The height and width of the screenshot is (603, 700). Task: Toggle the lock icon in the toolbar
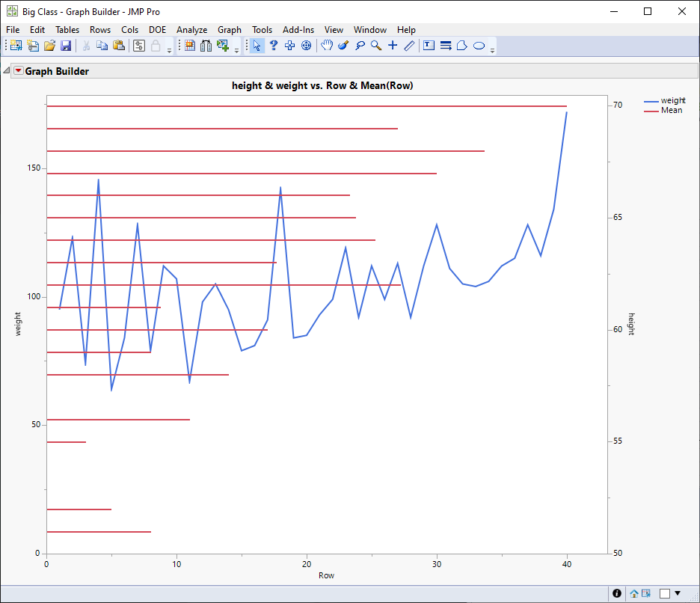[x=155, y=46]
